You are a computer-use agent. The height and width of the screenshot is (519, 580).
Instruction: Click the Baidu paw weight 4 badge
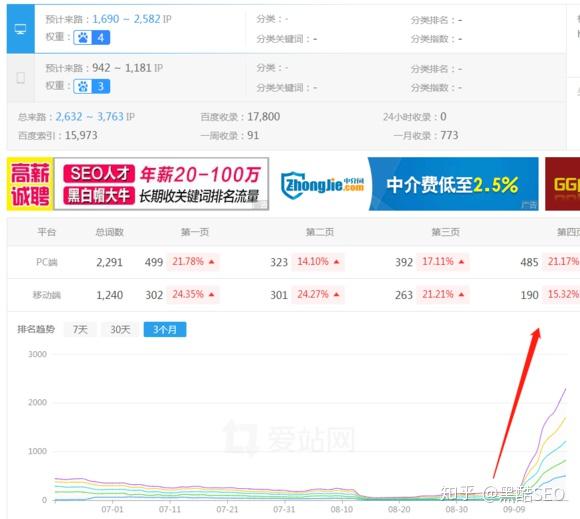[91, 38]
